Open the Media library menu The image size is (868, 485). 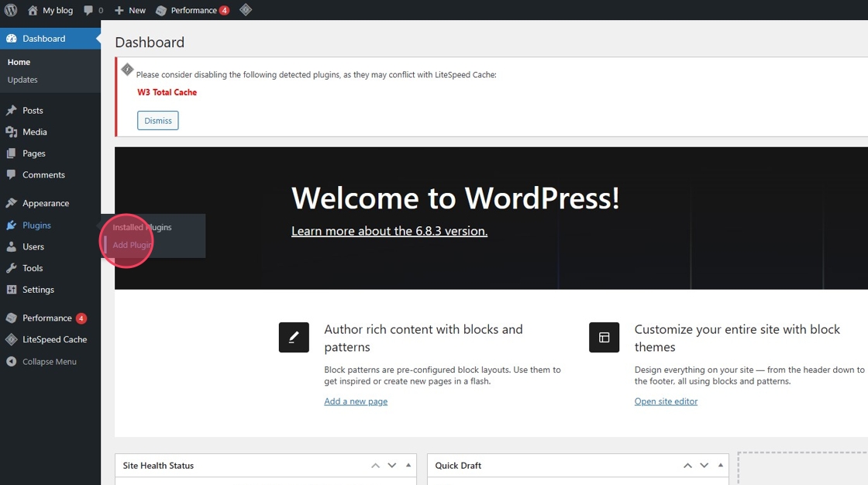click(x=34, y=132)
